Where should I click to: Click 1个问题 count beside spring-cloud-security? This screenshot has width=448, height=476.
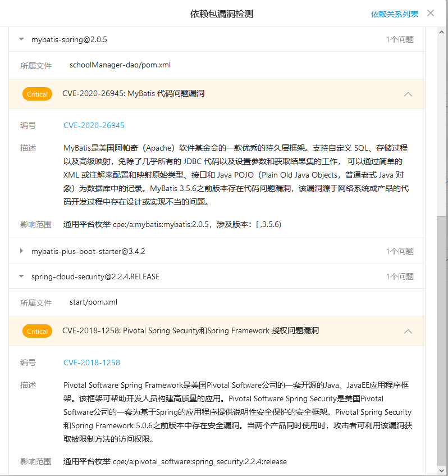click(400, 276)
